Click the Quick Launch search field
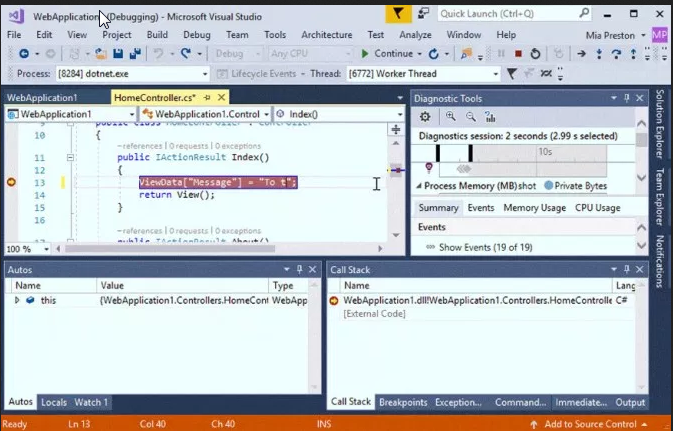The height and width of the screenshot is (431, 673). click(x=515, y=14)
